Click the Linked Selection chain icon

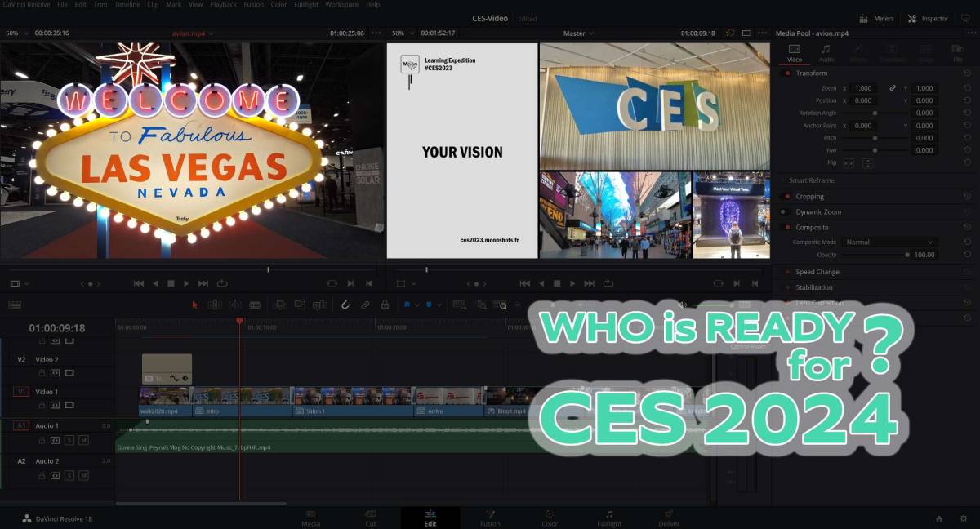tap(365, 305)
